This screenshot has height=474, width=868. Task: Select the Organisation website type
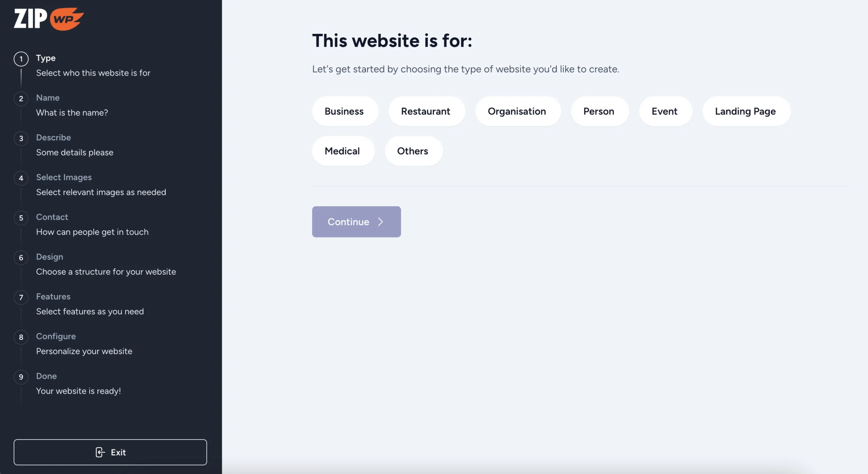[517, 111]
